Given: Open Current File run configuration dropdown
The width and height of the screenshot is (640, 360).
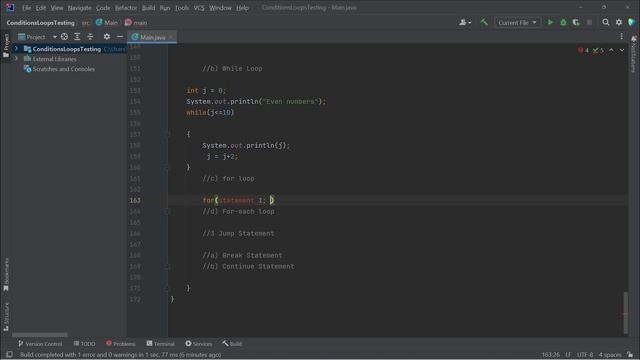Looking at the screenshot, I should coord(517,22).
